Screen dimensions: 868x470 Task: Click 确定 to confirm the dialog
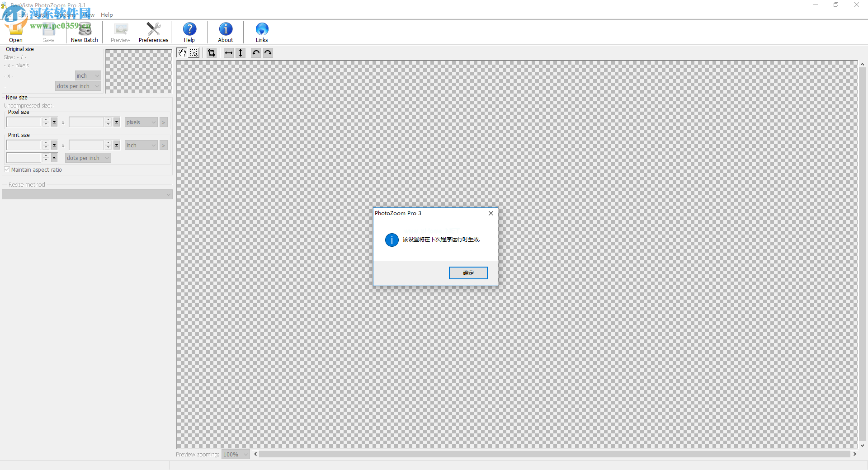point(468,273)
